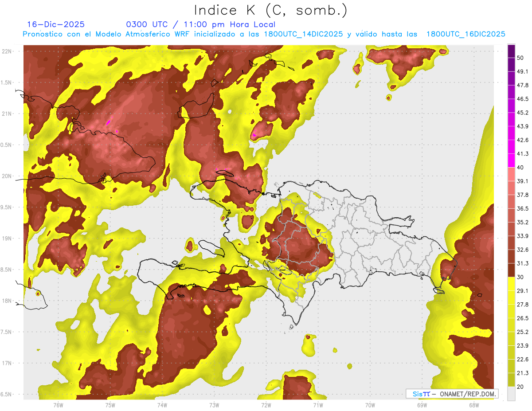This screenshot has height=411, width=532.
Task: Click the colorbar value "30"
Action: coord(520,277)
